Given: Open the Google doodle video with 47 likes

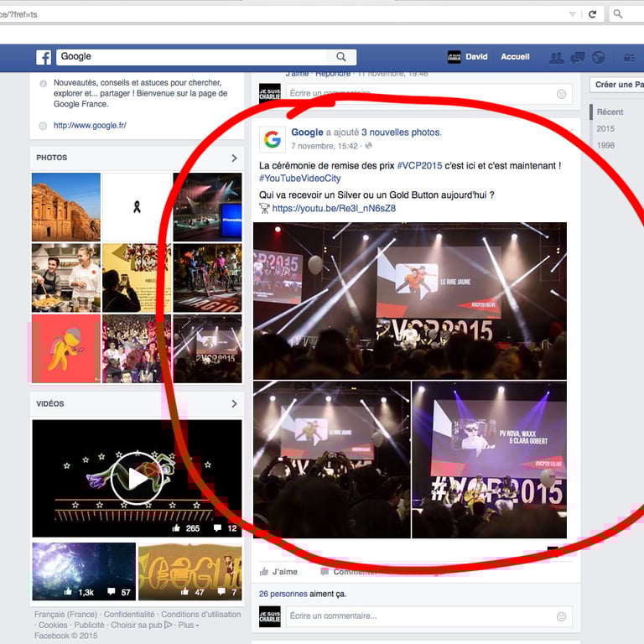Looking at the screenshot, I should pyautogui.click(x=190, y=571).
